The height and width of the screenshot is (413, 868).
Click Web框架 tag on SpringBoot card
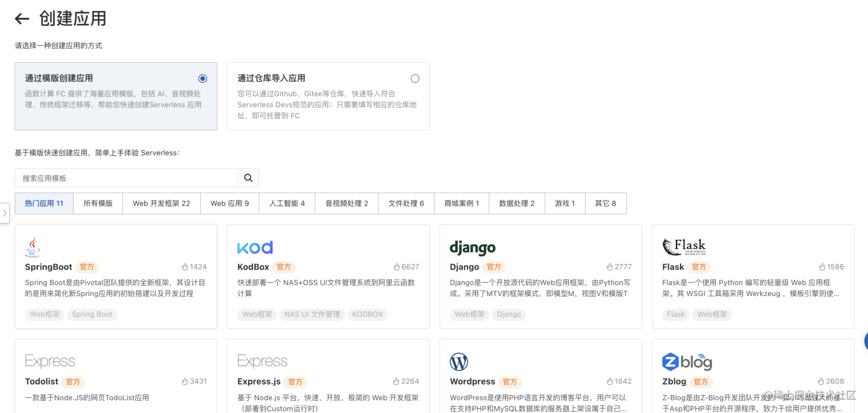point(45,315)
